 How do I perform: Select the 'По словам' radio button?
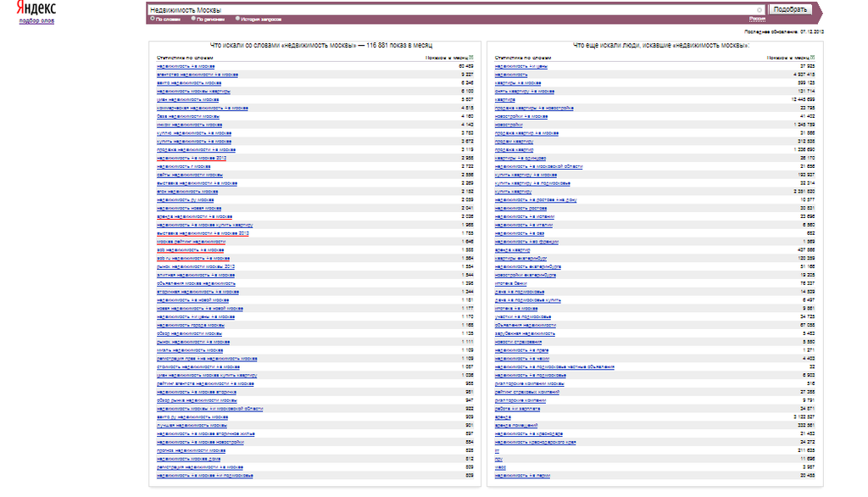[153, 19]
